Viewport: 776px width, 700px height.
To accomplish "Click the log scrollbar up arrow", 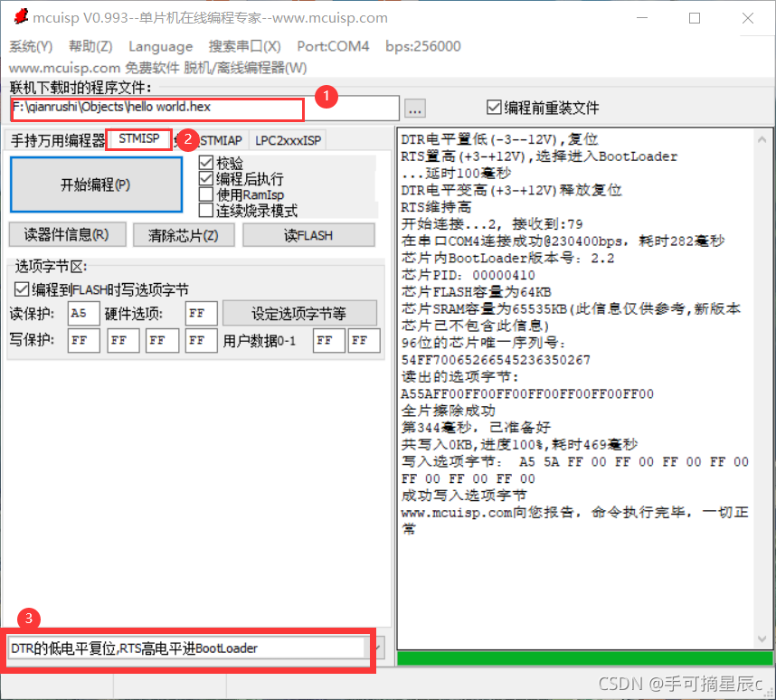I will click(x=762, y=140).
